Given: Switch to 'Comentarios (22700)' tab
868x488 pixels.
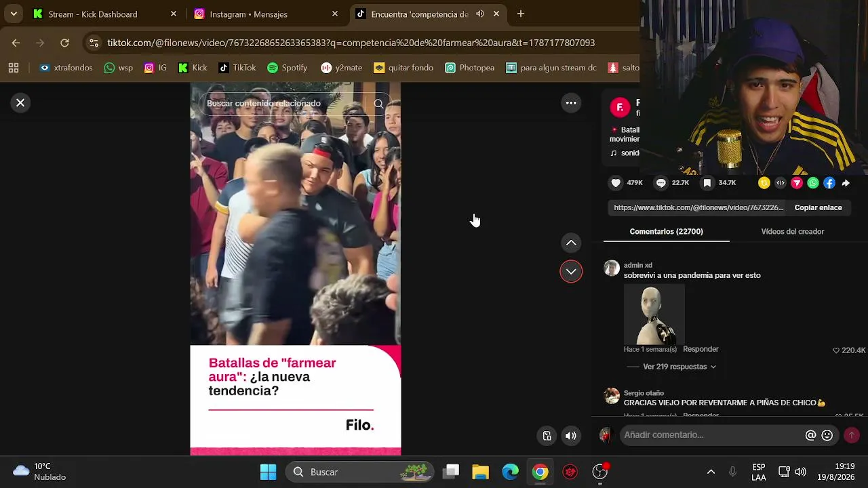Looking at the screenshot, I should click(666, 232).
